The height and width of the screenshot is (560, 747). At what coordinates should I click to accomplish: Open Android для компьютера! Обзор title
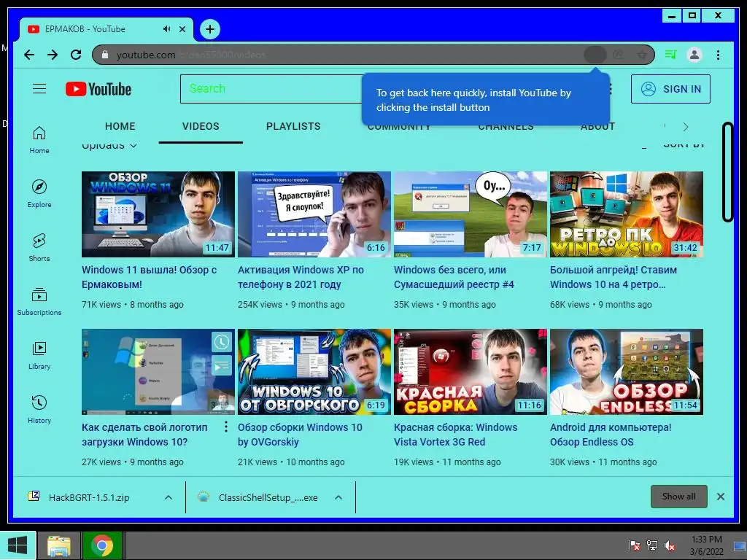tap(611, 435)
